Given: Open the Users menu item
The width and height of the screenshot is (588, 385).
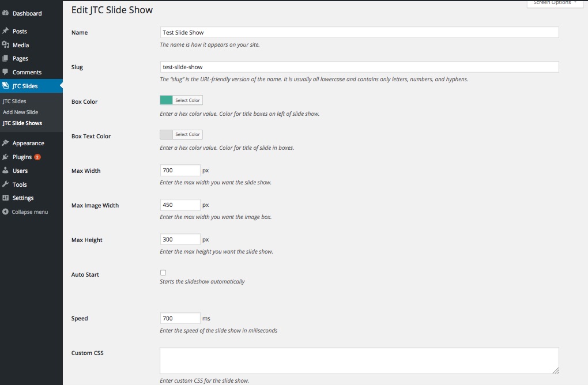Looking at the screenshot, I should (20, 171).
